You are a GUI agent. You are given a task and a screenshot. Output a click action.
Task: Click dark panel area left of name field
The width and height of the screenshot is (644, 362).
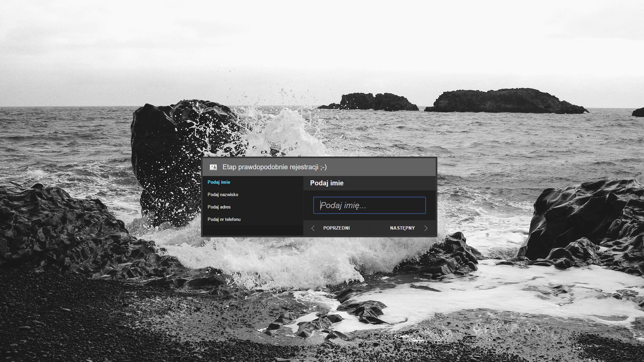pyautogui.click(x=308, y=205)
